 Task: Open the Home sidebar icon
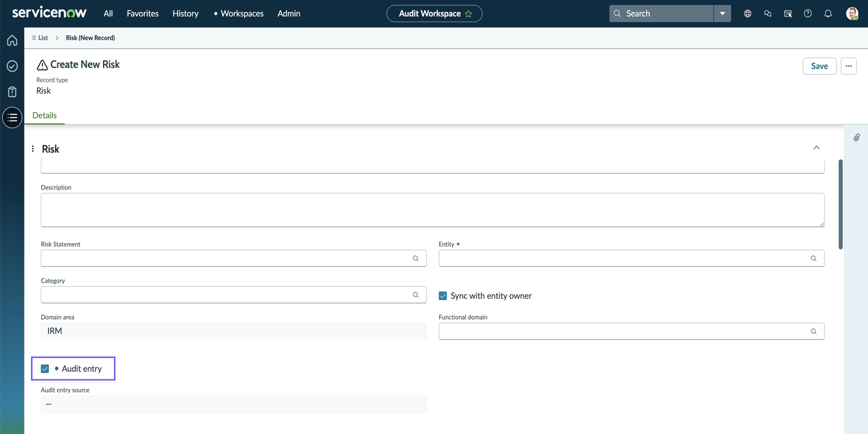pyautogui.click(x=12, y=41)
